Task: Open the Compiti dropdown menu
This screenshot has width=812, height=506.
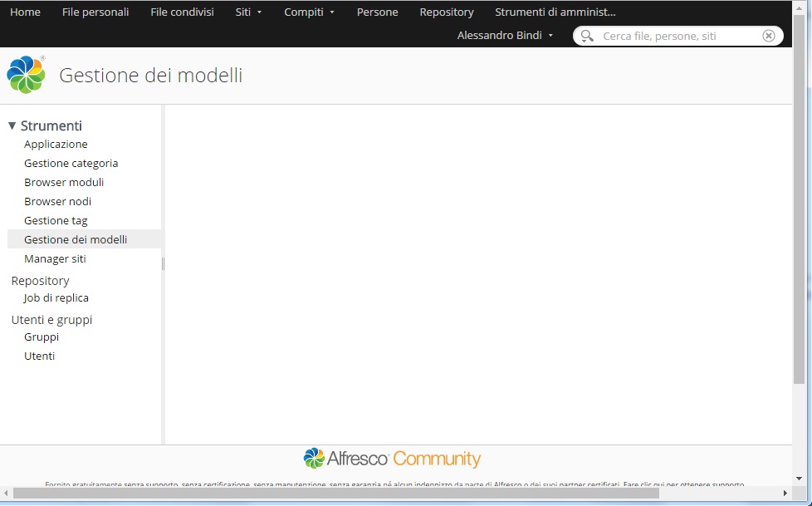Action: point(309,12)
